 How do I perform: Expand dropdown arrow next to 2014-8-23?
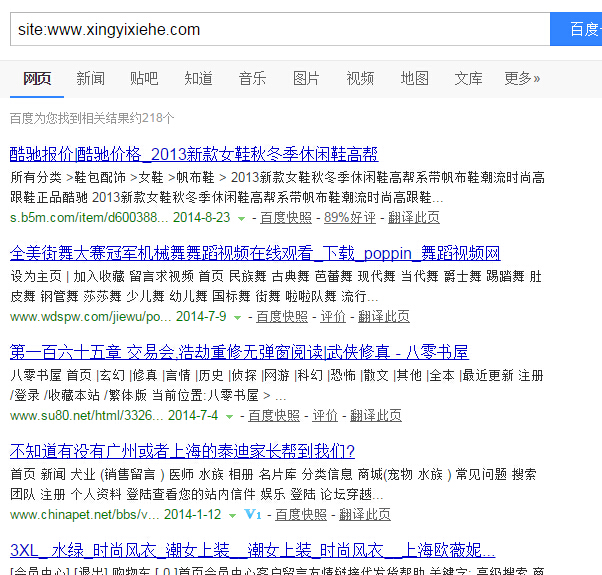pyautogui.click(x=241, y=219)
